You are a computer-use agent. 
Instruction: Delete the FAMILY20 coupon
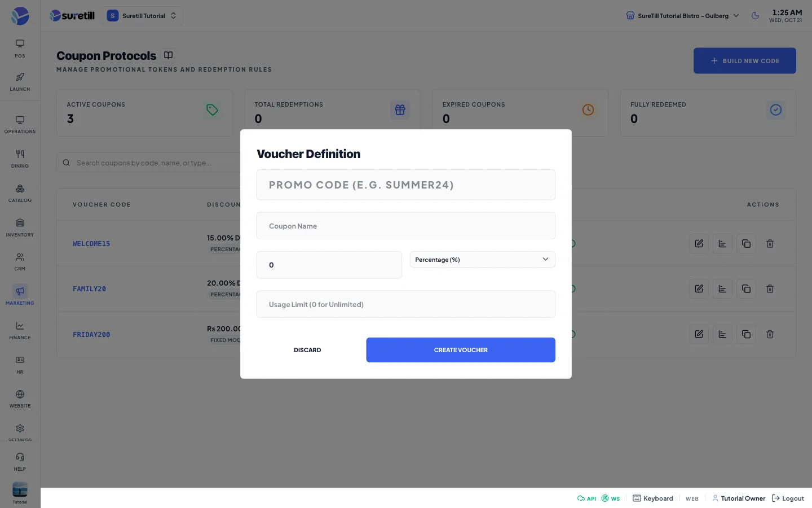770,289
